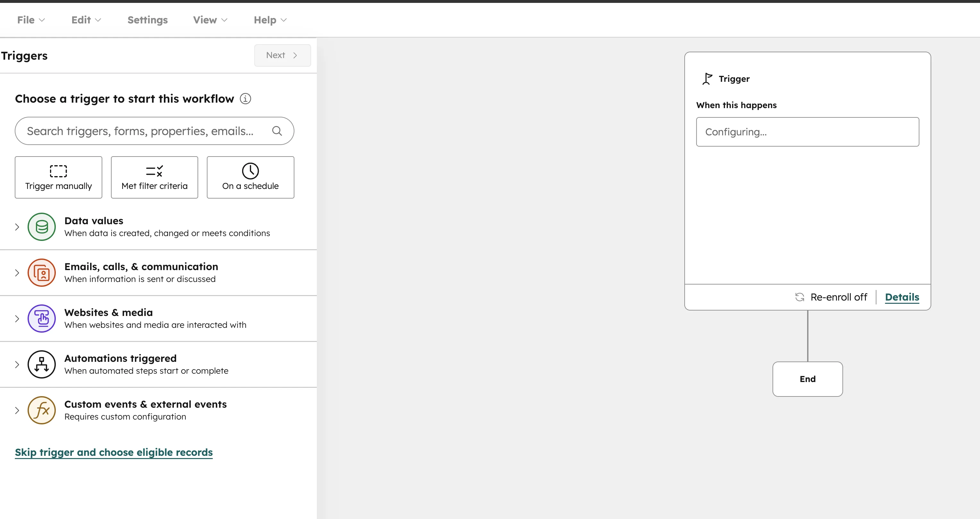Expand the Data values category
The width and height of the screenshot is (980, 519).
pyautogui.click(x=17, y=227)
